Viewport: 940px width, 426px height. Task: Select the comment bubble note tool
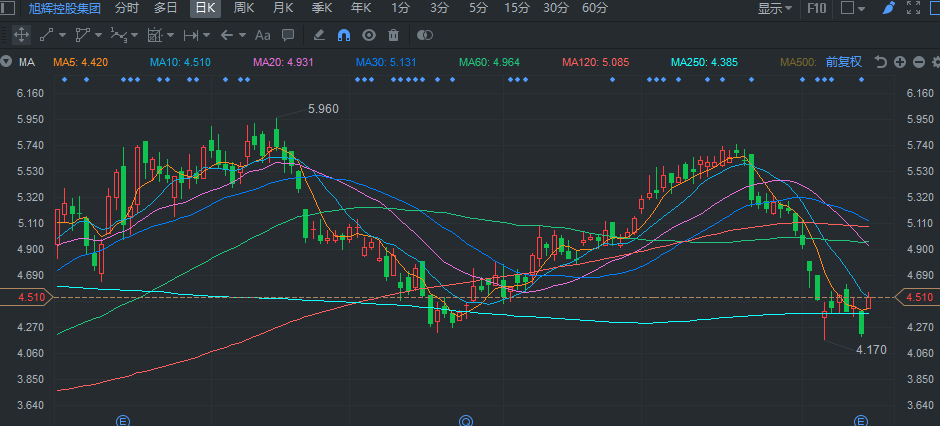pos(288,35)
